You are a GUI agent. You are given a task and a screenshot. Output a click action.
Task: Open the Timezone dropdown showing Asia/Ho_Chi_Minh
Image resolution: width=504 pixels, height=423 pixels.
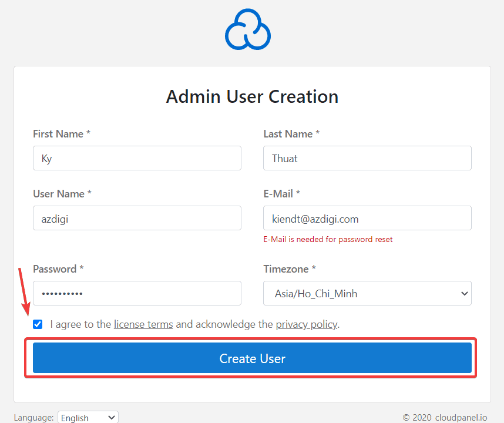click(x=367, y=293)
